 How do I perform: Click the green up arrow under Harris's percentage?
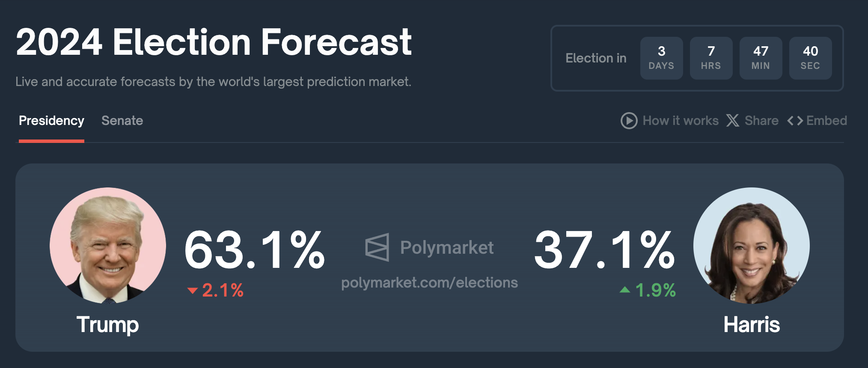[x=625, y=290]
